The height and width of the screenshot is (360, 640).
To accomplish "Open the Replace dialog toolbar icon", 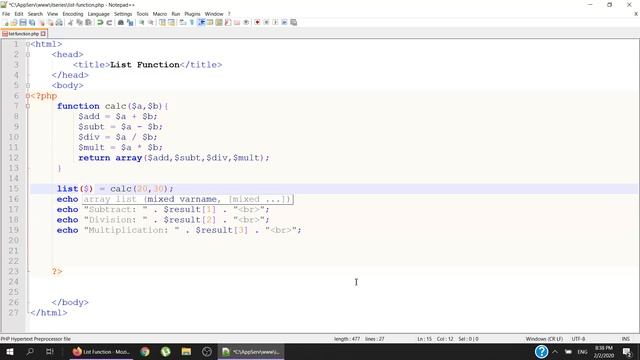I will pos(130,22).
